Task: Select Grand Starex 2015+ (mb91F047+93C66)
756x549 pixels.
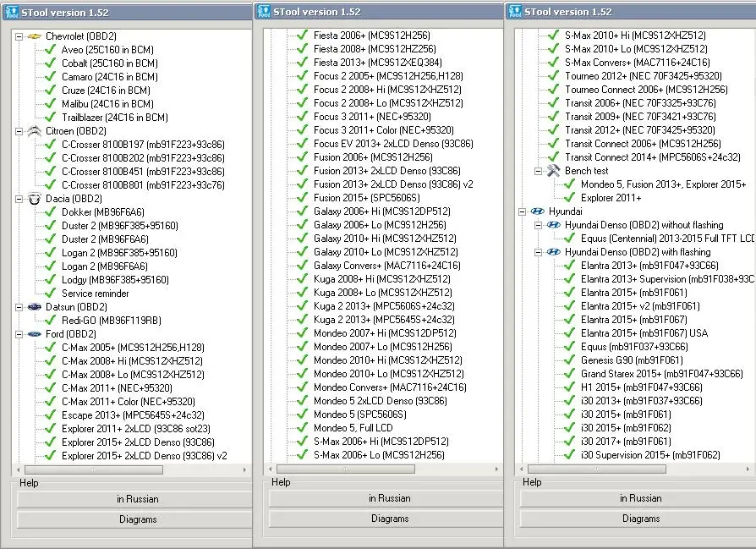Action: [x=662, y=373]
